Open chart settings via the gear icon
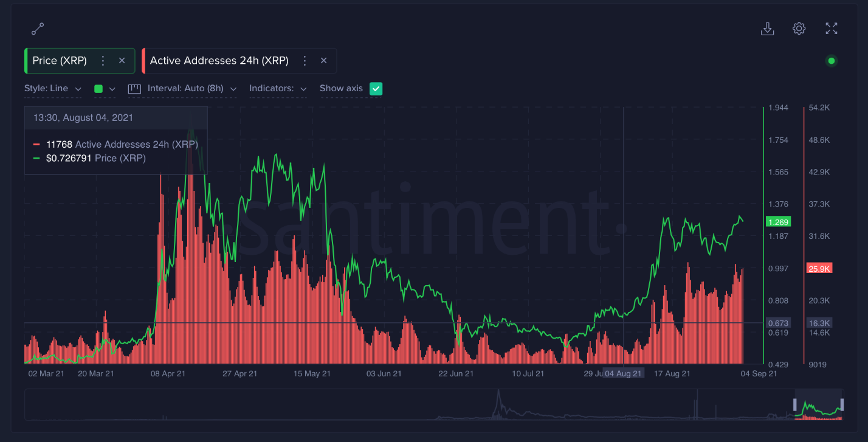Screen dimensions: 868x442 [x=799, y=28]
